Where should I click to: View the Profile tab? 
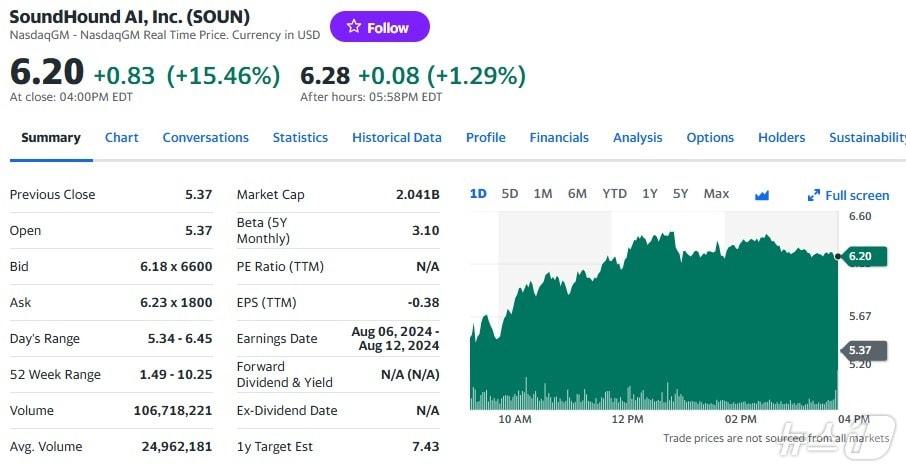tap(485, 138)
